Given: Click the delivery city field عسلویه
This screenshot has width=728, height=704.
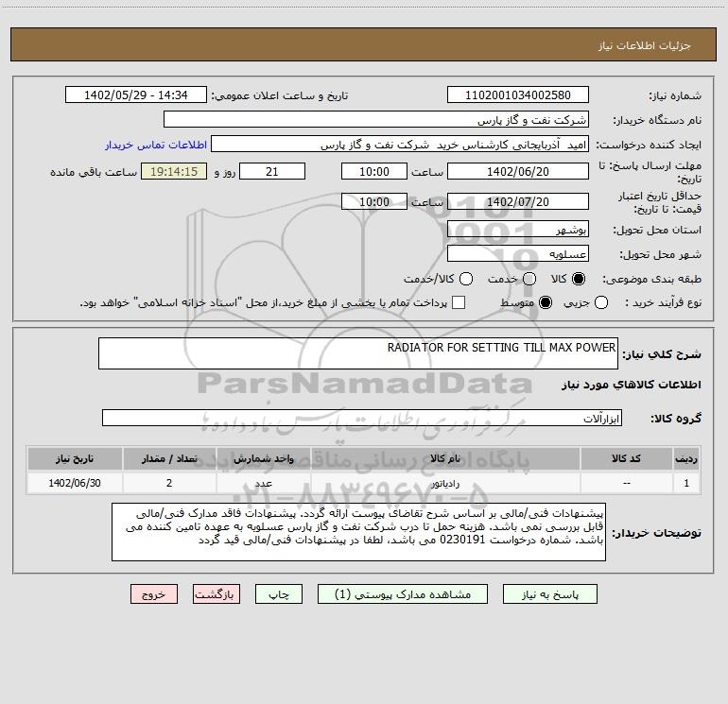Looking at the screenshot, I should tap(518, 253).
